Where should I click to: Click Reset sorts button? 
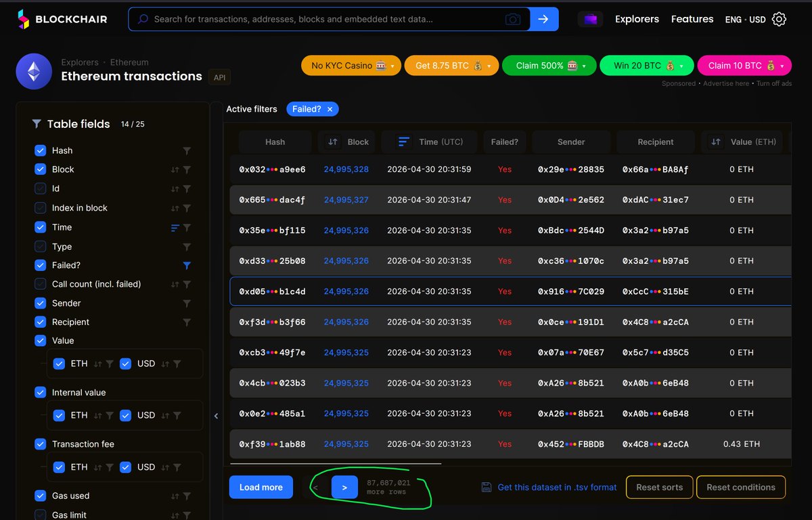pos(660,487)
